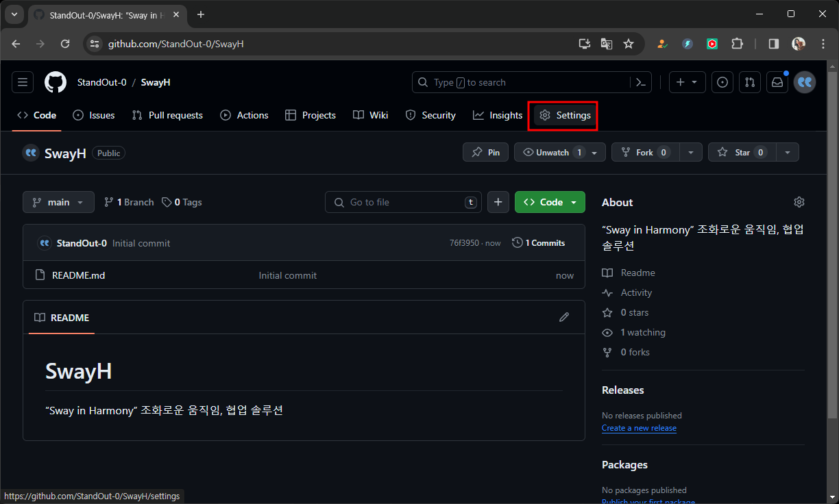The width and height of the screenshot is (839, 504).
Task: Go back with browser back arrow
Action: tap(16, 44)
